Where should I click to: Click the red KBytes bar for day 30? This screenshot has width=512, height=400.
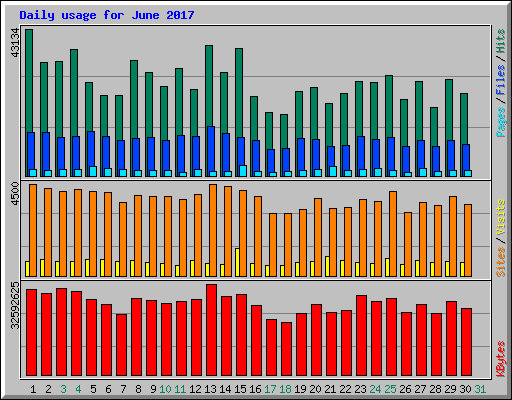(466, 342)
